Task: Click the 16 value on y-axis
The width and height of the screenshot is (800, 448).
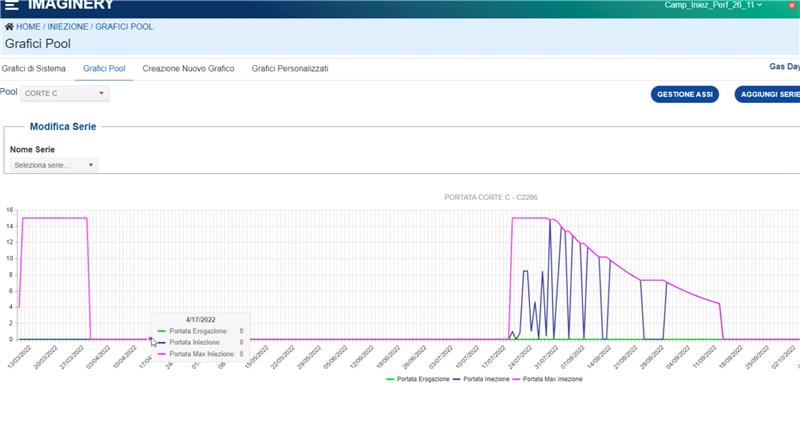Action: (x=9, y=210)
